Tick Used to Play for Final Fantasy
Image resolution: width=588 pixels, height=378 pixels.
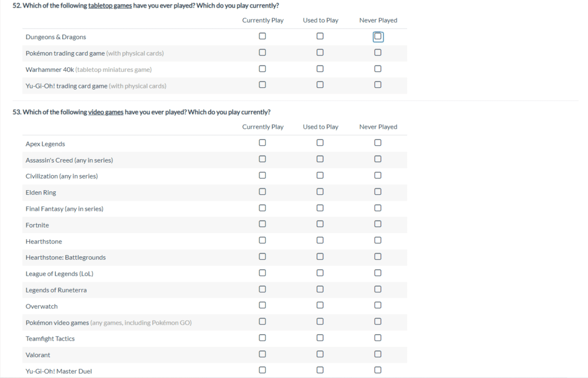click(x=320, y=208)
